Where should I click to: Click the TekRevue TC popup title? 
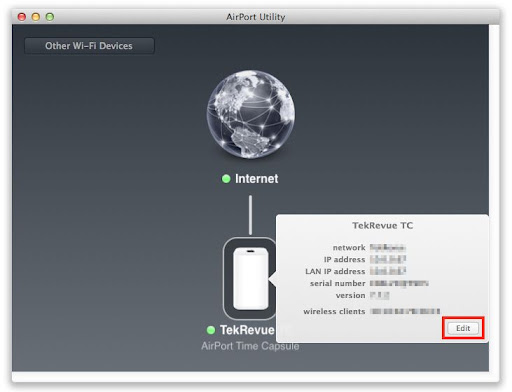coord(382,226)
